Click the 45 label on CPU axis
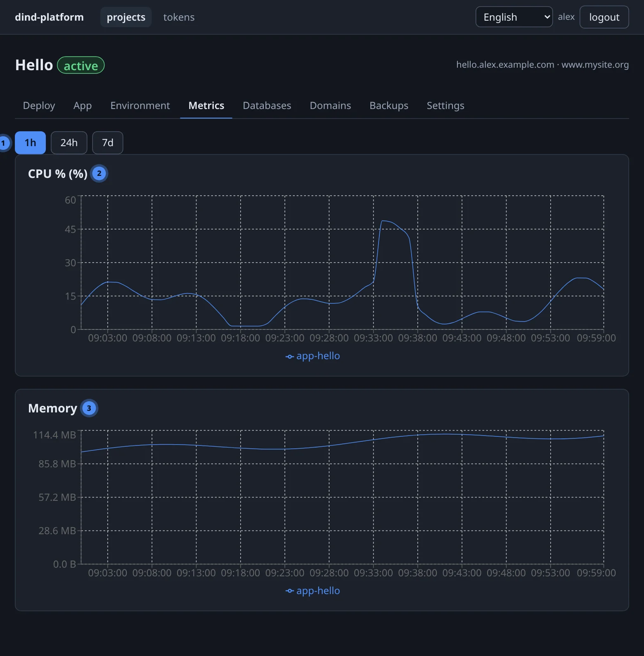This screenshot has height=656, width=644. pos(70,229)
